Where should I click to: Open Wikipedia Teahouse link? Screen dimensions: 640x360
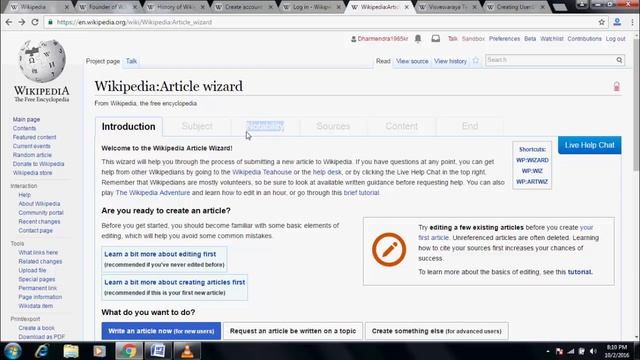(262, 172)
